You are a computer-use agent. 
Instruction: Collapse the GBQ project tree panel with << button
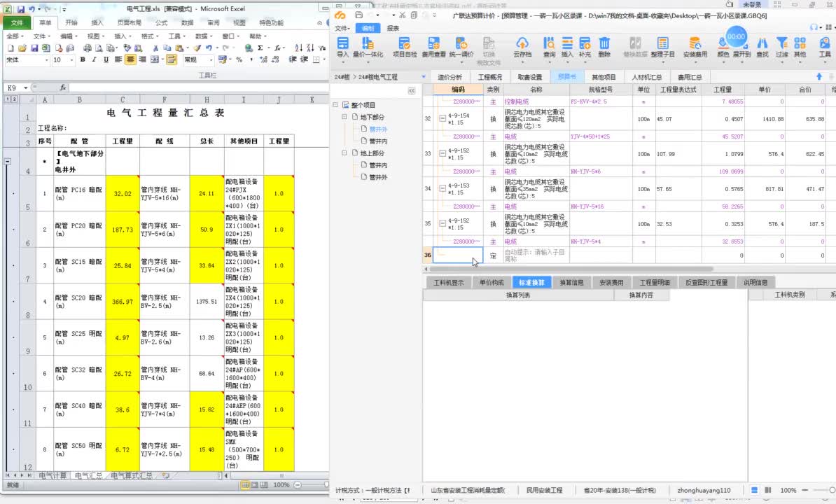click(412, 90)
